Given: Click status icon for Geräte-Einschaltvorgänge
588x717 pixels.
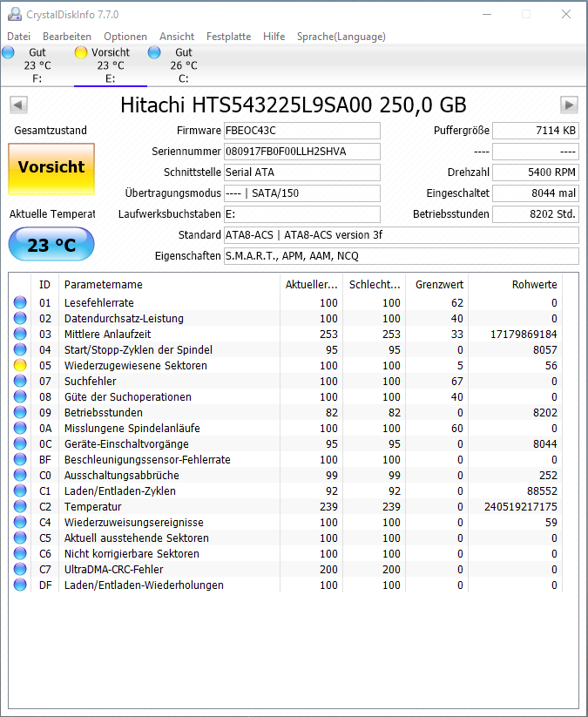Looking at the screenshot, I should click(x=20, y=443).
